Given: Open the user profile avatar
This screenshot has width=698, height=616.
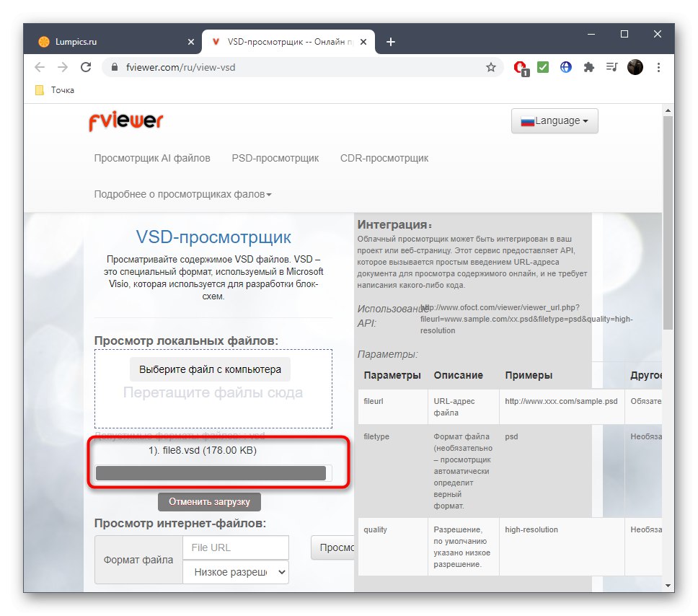Looking at the screenshot, I should point(635,67).
